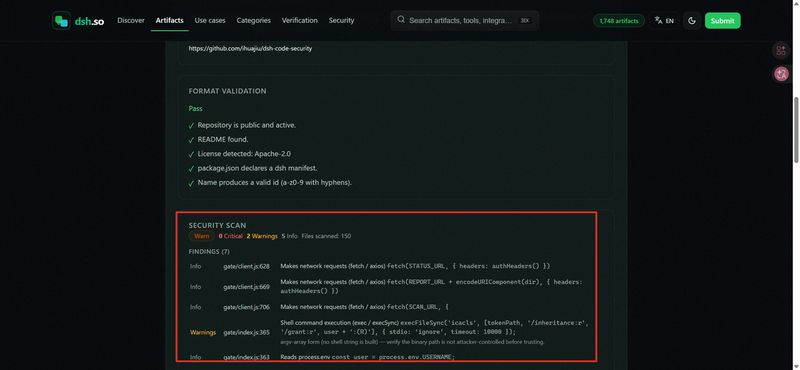Click the pink round floating icon on right edge
Viewport: 800px width, 370px height.
coord(781,74)
